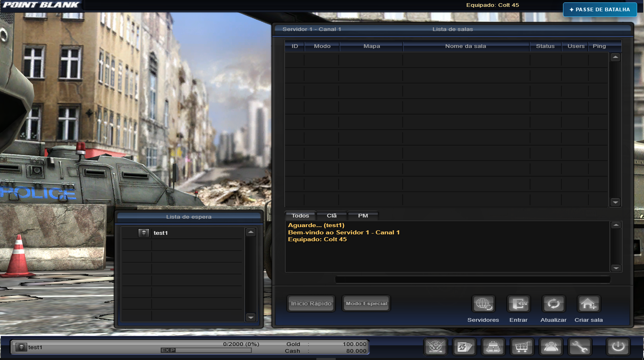Open the Passe de Batalha button

click(600, 9)
